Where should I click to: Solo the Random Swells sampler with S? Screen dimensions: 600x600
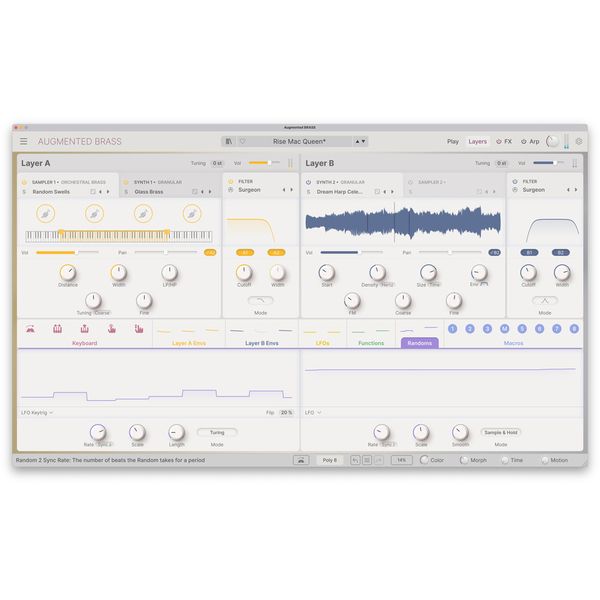[x=24, y=192]
